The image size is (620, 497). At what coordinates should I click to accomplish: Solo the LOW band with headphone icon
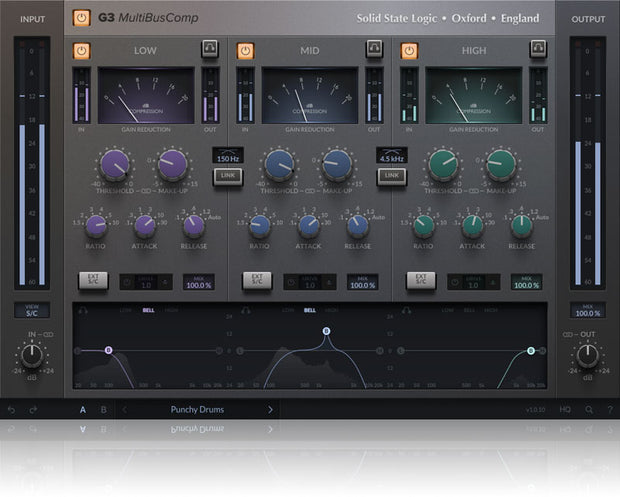click(210, 49)
